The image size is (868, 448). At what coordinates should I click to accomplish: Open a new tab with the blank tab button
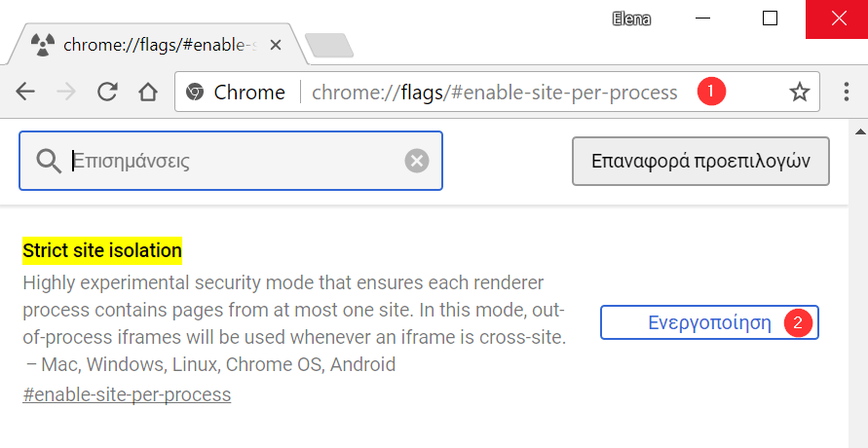pyautogui.click(x=329, y=46)
